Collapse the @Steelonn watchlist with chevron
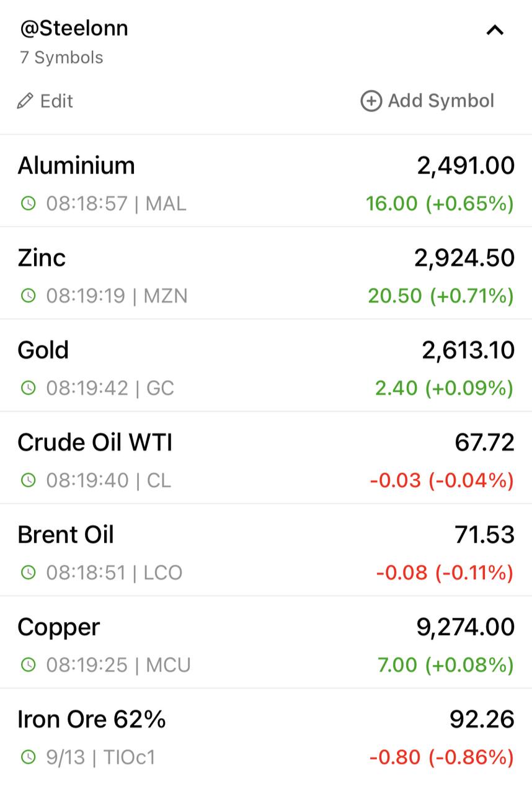The height and width of the screenshot is (794, 532). (495, 30)
